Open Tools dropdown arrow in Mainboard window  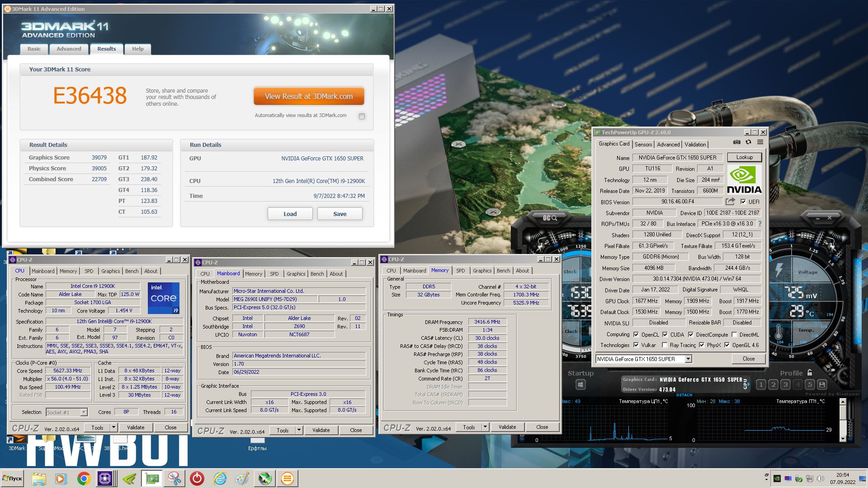tap(299, 430)
